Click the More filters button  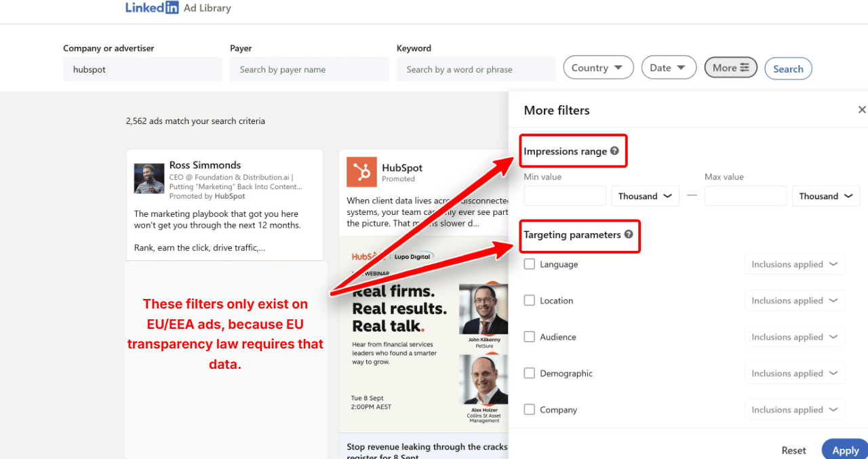click(730, 68)
